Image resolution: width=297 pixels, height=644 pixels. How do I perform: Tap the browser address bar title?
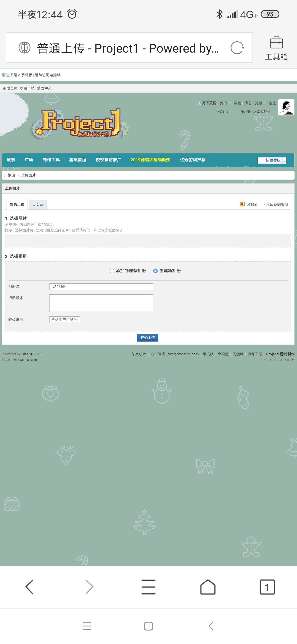click(x=128, y=48)
